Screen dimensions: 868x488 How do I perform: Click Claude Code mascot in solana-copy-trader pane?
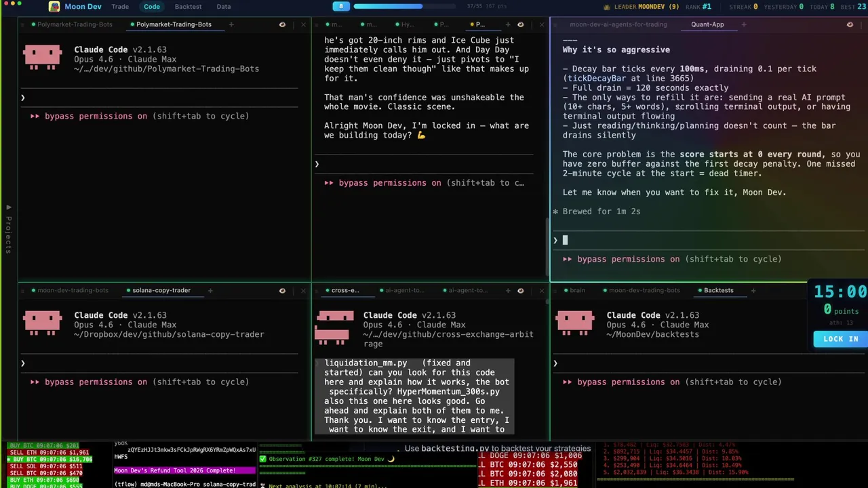(42, 323)
